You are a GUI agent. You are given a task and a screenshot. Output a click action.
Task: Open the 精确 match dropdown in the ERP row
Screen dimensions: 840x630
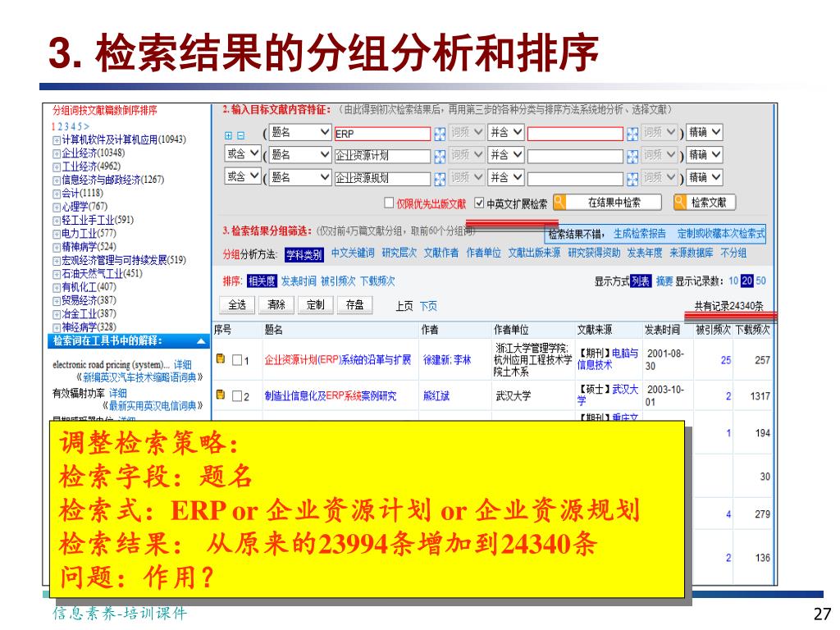click(704, 132)
